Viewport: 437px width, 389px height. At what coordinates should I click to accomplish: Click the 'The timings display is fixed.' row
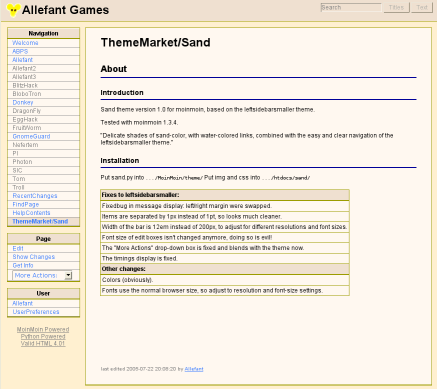(225, 258)
